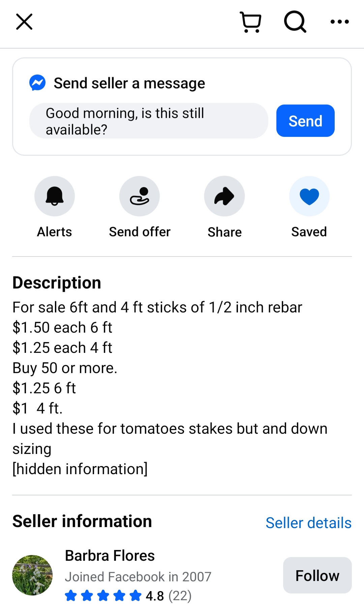This screenshot has height=612, width=364.
Task: Tap the Saved label text
Action: pyautogui.click(x=309, y=232)
